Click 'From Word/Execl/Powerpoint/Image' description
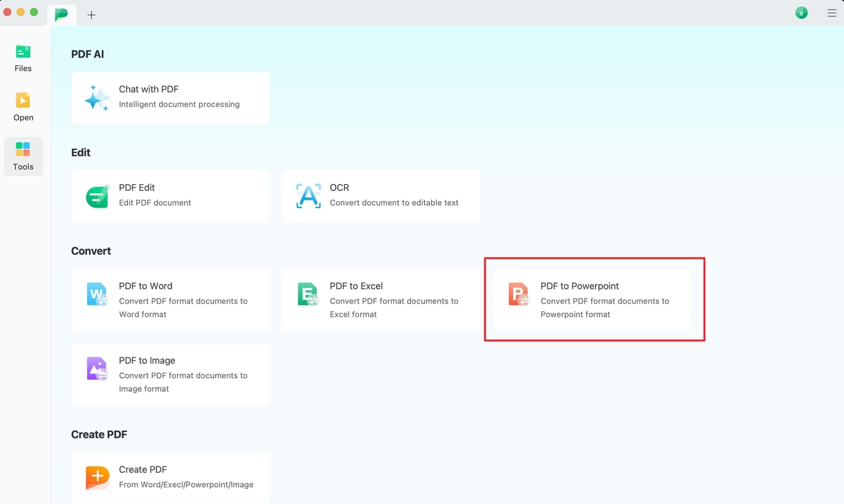The image size is (844, 504). click(186, 485)
